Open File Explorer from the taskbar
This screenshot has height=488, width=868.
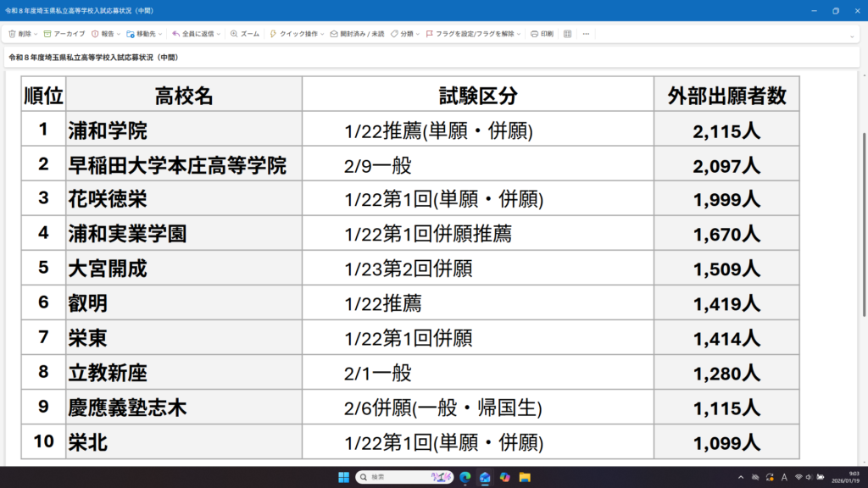(525, 477)
